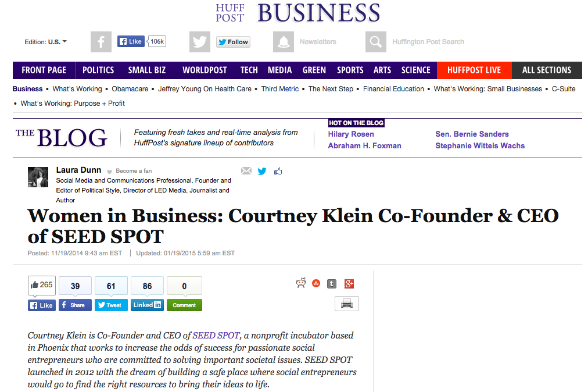
Task: Click the magnifying glass search icon
Action: tap(376, 42)
